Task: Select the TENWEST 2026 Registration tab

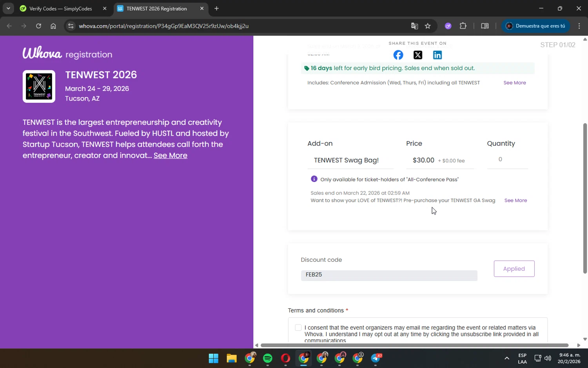Action: (157, 8)
